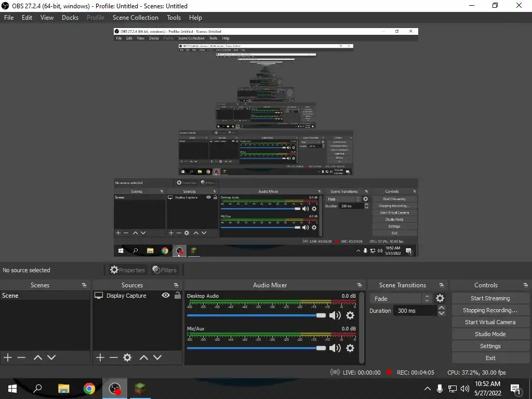Open the Tools menu
This screenshot has height=399, width=532.
[174, 18]
